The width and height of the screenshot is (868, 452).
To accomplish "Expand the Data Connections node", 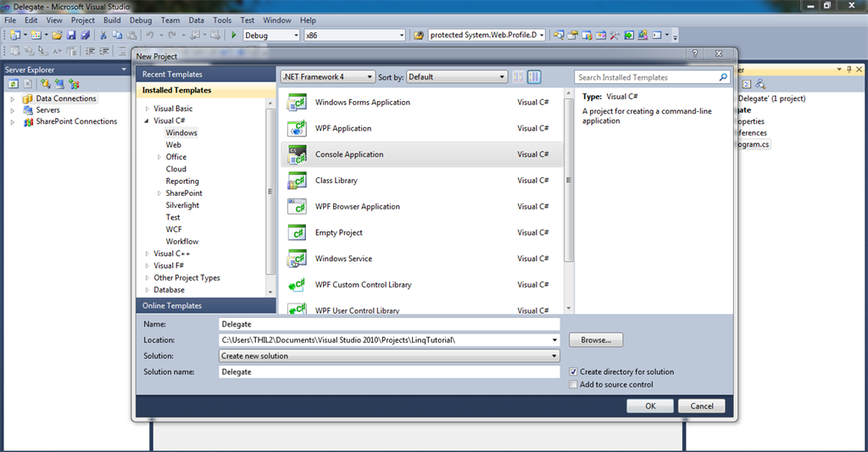I will (12, 98).
